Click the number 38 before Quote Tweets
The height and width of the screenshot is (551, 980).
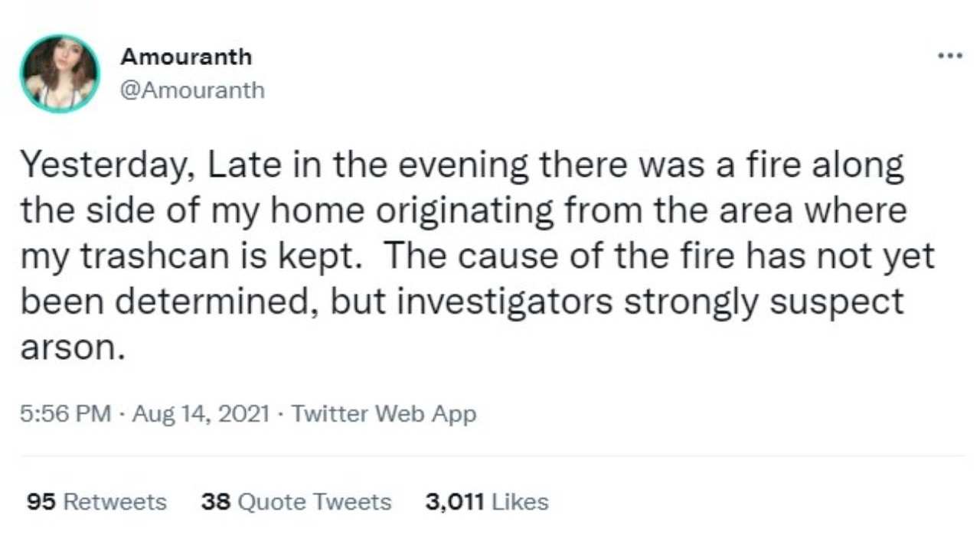pyautogui.click(x=217, y=502)
